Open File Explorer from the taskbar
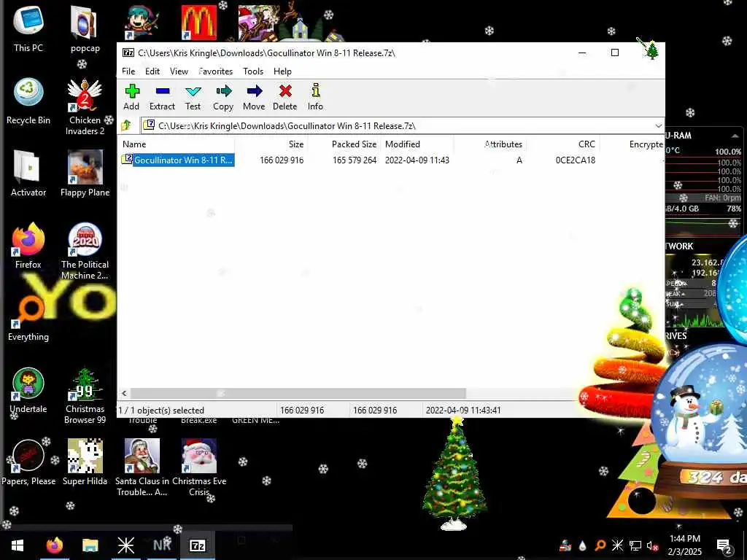 coord(90,545)
